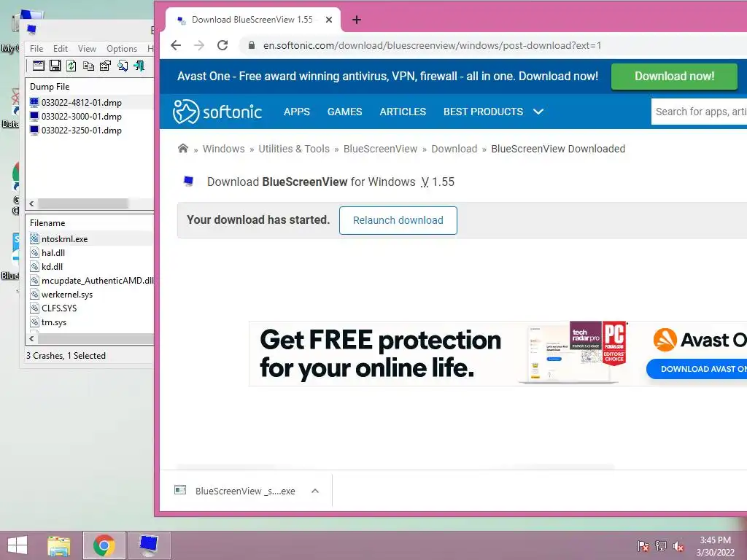
Task: Click the Exit door icon in BlueScreenView
Action: click(139, 66)
